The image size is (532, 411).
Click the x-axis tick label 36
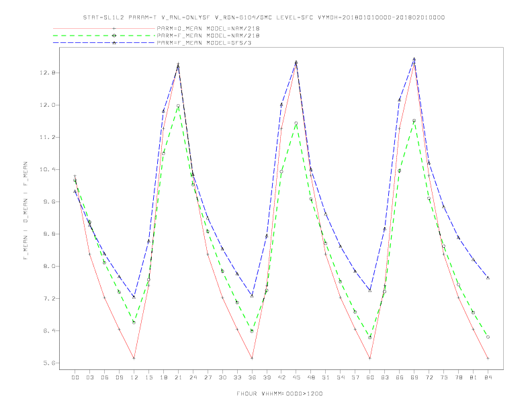pos(252,377)
